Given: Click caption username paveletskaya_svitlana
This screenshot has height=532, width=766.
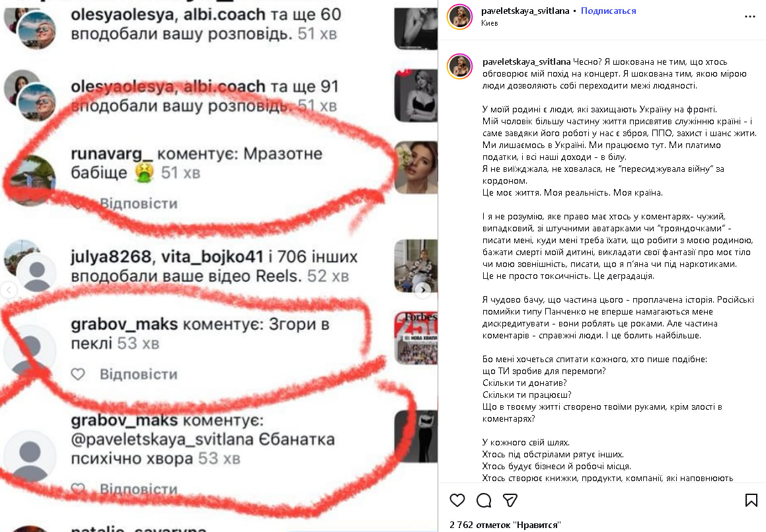Looking at the screenshot, I should click(x=526, y=61).
